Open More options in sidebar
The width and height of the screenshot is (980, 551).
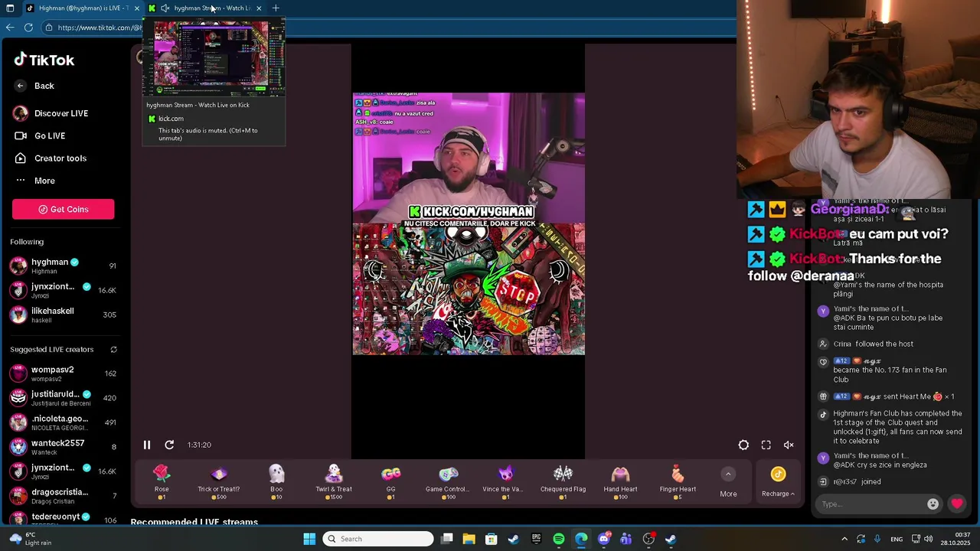(x=34, y=181)
